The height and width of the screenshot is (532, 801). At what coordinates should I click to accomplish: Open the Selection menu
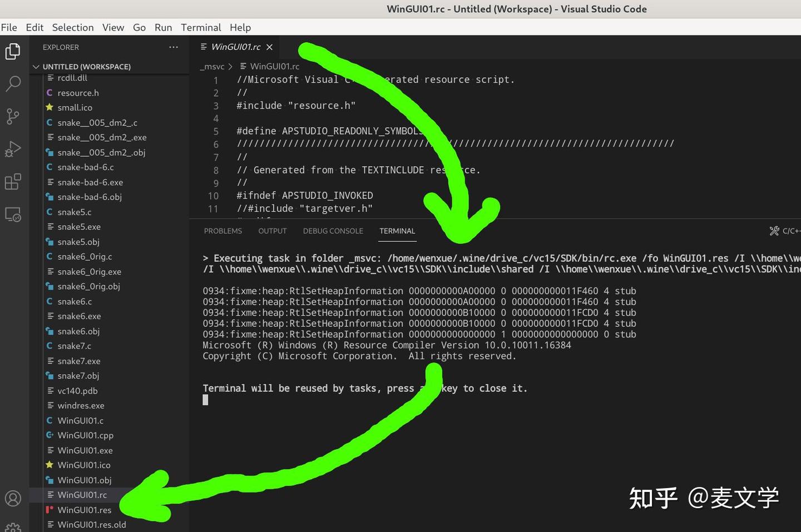tap(73, 27)
